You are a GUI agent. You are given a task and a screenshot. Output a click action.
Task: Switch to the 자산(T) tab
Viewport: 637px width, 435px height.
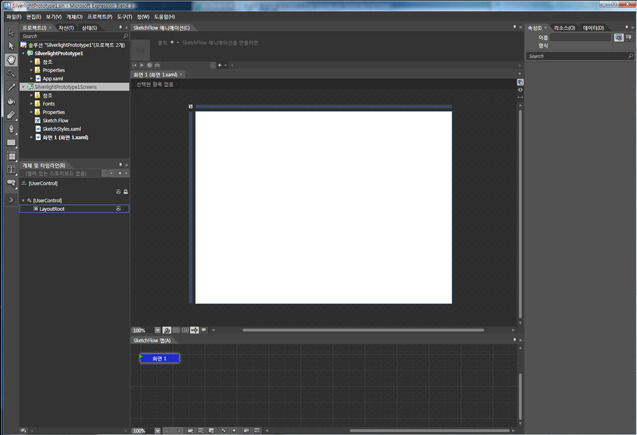[66, 28]
